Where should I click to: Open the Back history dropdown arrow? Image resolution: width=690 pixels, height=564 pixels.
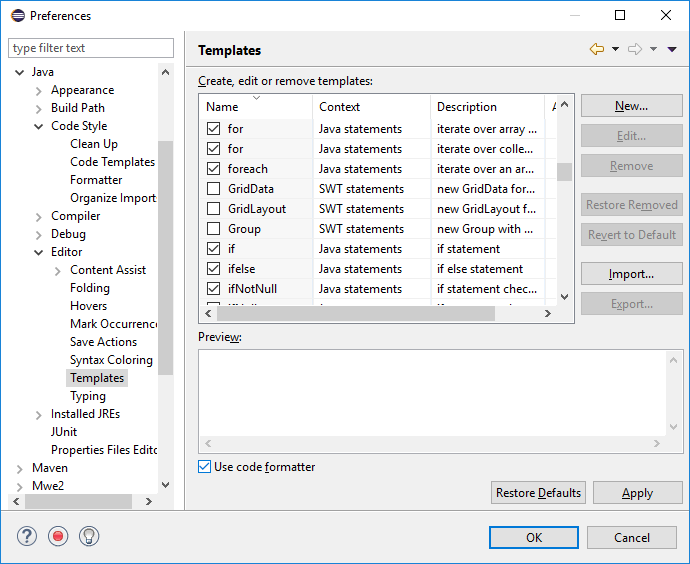click(x=616, y=49)
